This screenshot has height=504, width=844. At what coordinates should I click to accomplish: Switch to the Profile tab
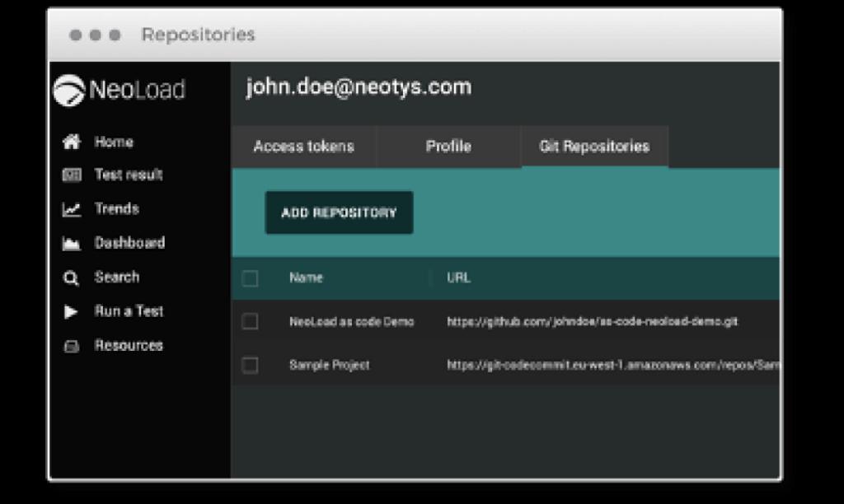coord(448,147)
